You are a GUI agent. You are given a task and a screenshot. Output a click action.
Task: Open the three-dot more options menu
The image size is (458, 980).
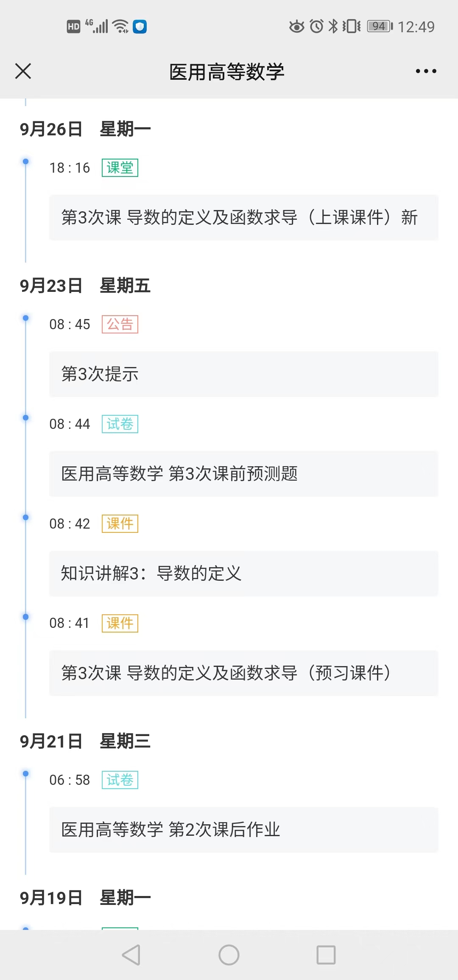tap(426, 71)
